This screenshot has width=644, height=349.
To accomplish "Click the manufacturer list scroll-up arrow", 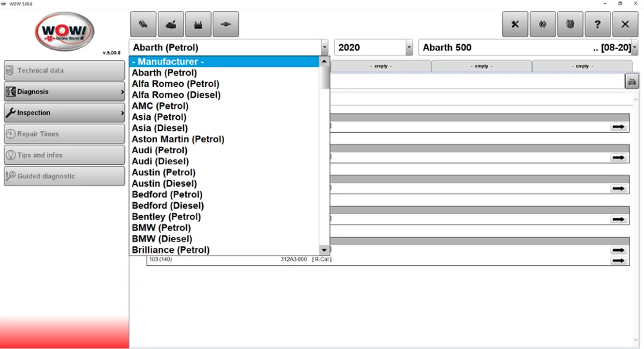I will point(324,61).
